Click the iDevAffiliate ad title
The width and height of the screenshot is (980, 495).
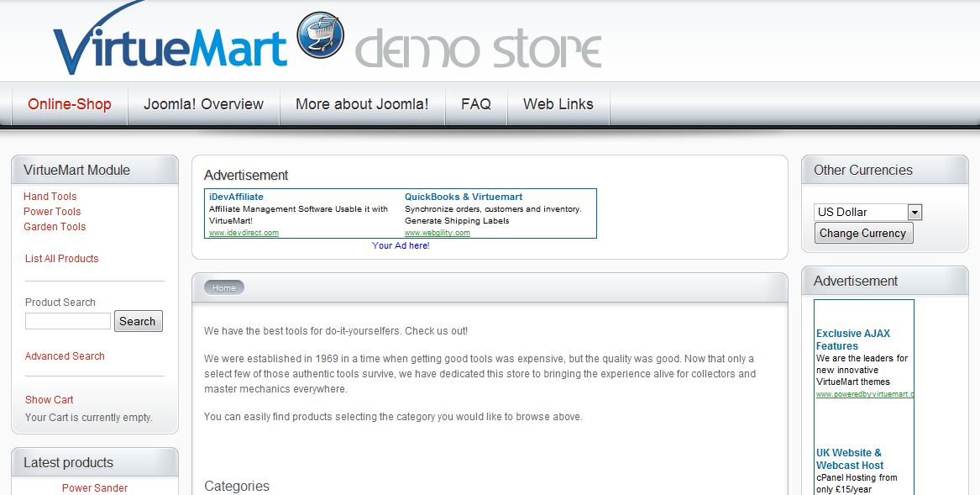coord(236,197)
